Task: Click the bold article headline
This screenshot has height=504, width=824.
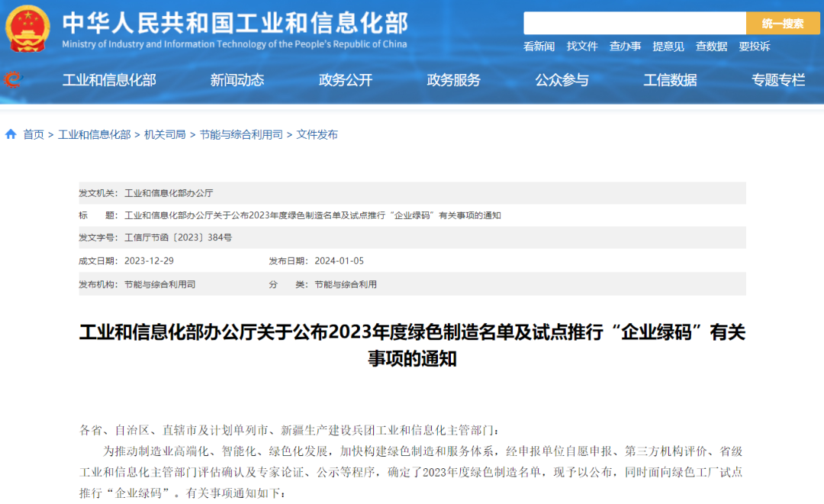Action: tap(413, 345)
